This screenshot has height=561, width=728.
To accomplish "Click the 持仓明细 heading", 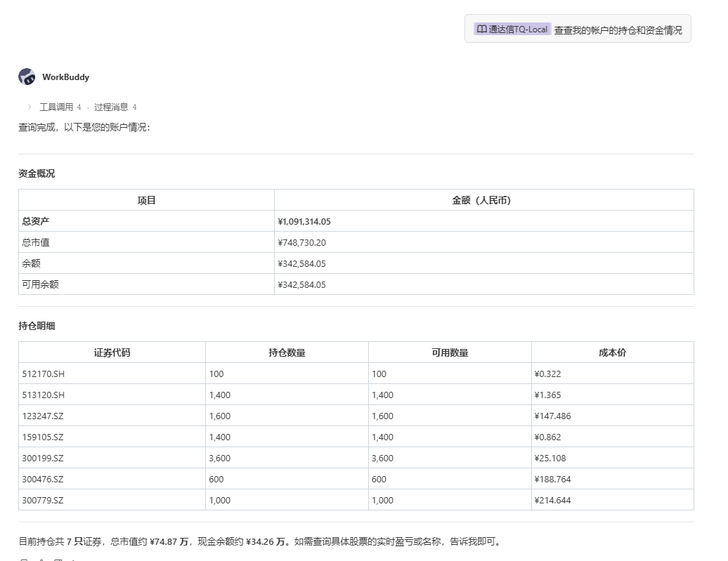I will pyautogui.click(x=37, y=326).
